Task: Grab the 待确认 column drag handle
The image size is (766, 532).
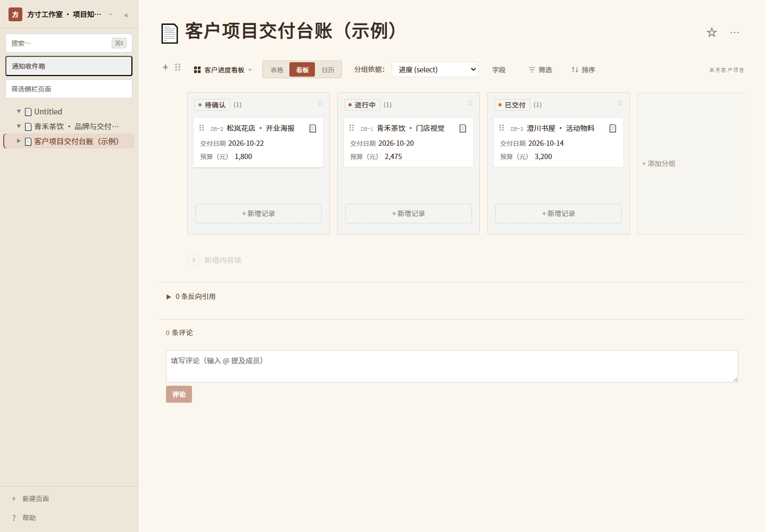Action: (320, 103)
